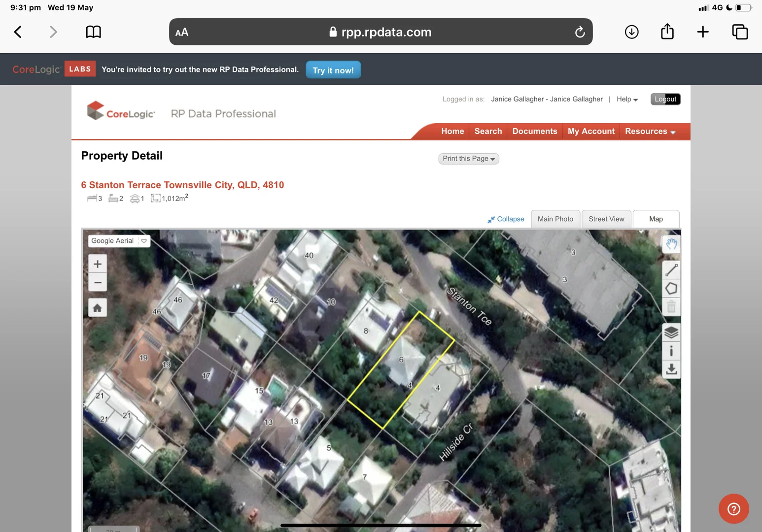Click the map information icon
Image resolution: width=762 pixels, height=532 pixels.
671,351
